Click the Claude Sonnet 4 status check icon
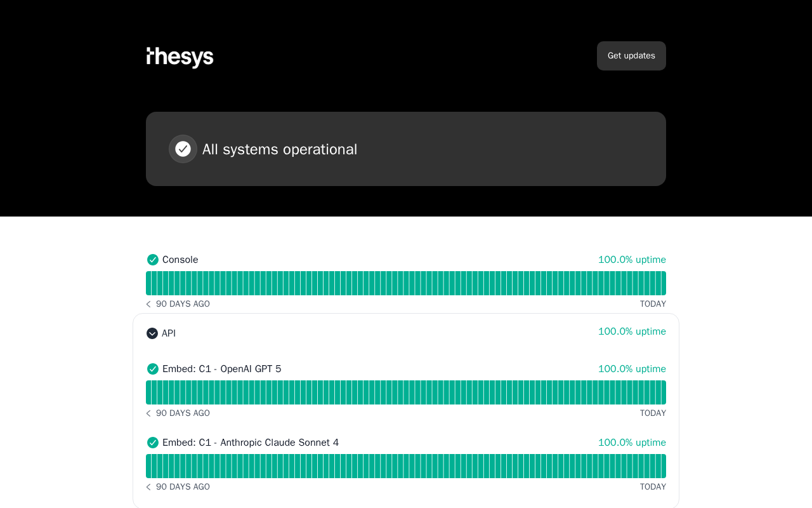 [x=153, y=443]
